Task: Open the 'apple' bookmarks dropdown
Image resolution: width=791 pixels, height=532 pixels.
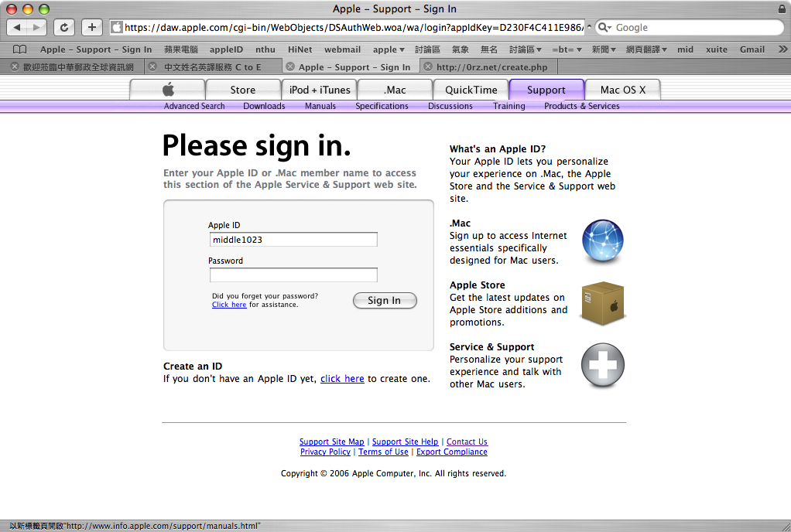Action: (389, 49)
